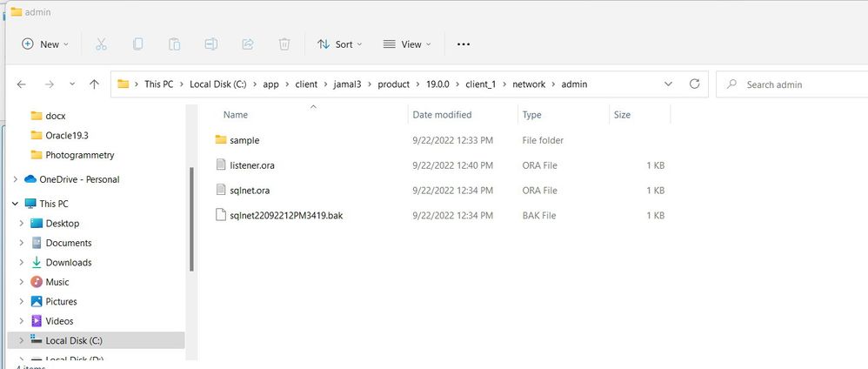Click the ORA File type of listener.ora

[x=539, y=165]
